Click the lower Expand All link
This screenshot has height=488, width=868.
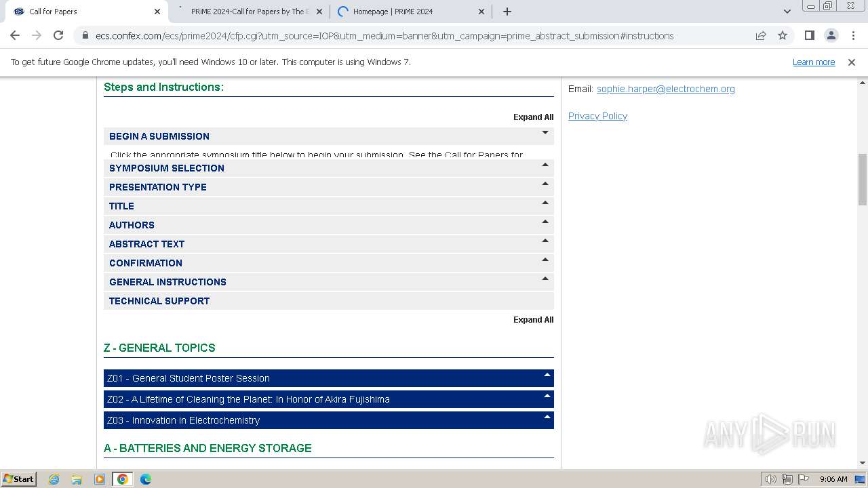tap(533, 320)
